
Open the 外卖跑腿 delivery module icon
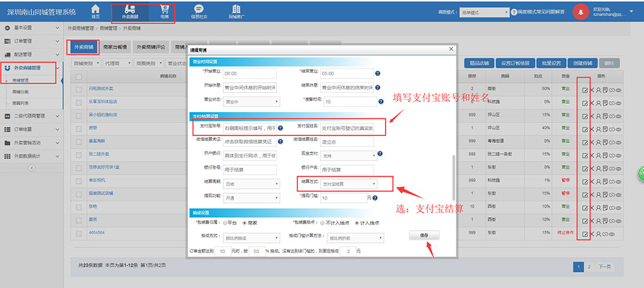(132, 11)
